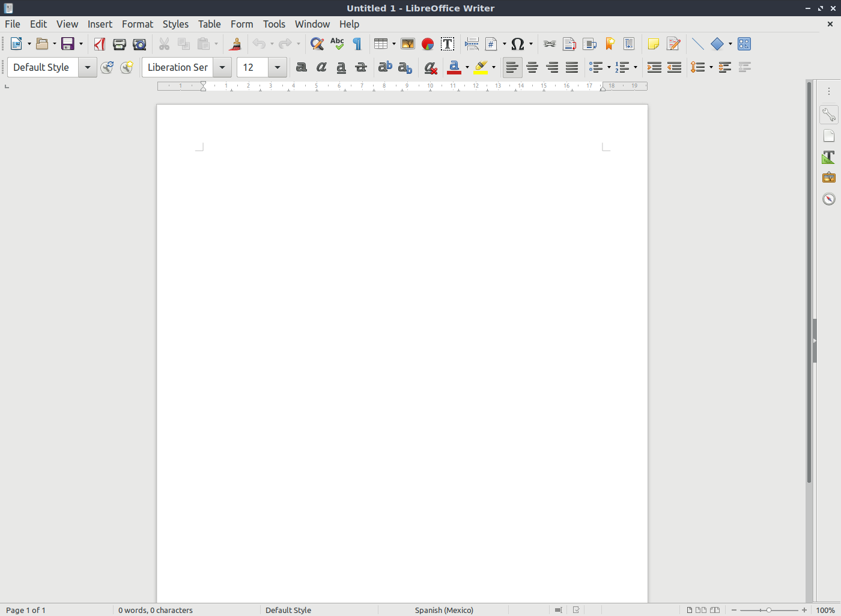This screenshot has width=841, height=616.
Task: Click the Update Style icon
Action: click(x=107, y=67)
